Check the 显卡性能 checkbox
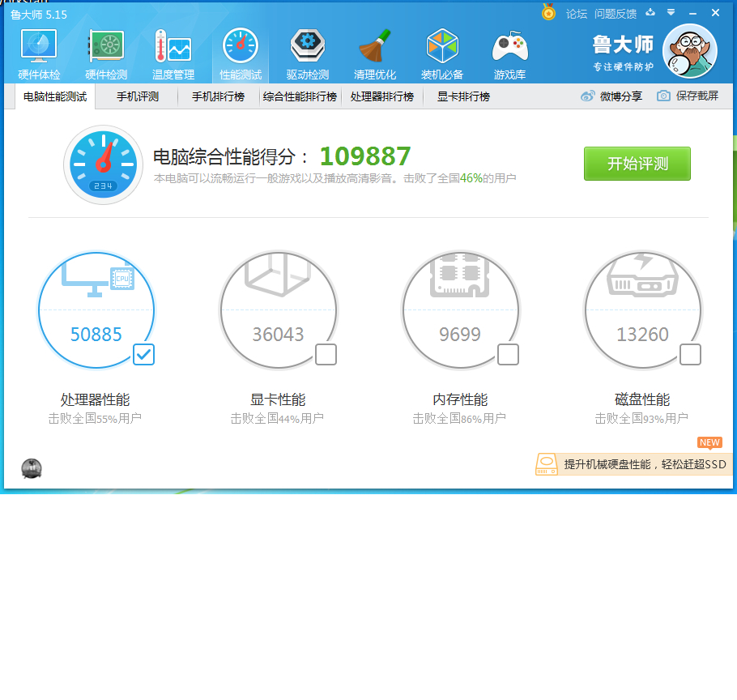 [x=326, y=355]
